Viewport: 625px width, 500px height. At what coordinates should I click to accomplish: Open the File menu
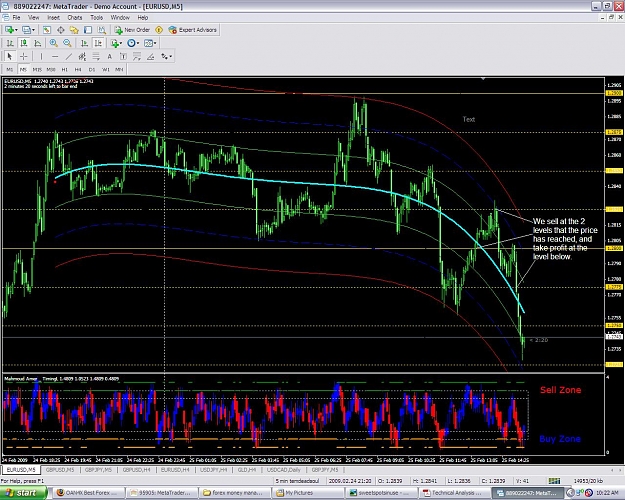tap(16, 18)
